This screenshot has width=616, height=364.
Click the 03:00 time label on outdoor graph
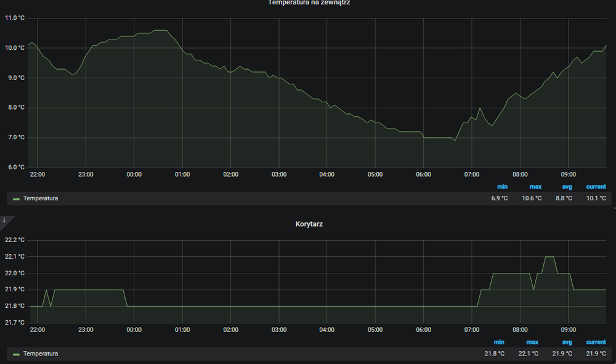(x=279, y=175)
